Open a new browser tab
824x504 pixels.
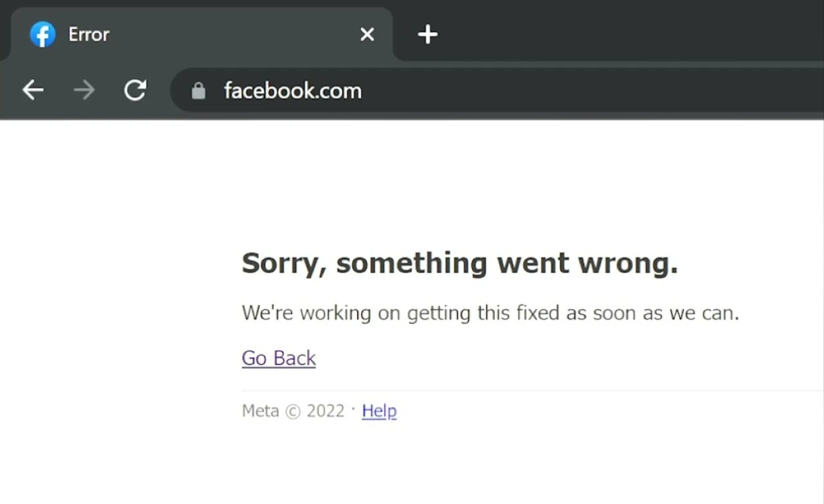click(x=428, y=35)
